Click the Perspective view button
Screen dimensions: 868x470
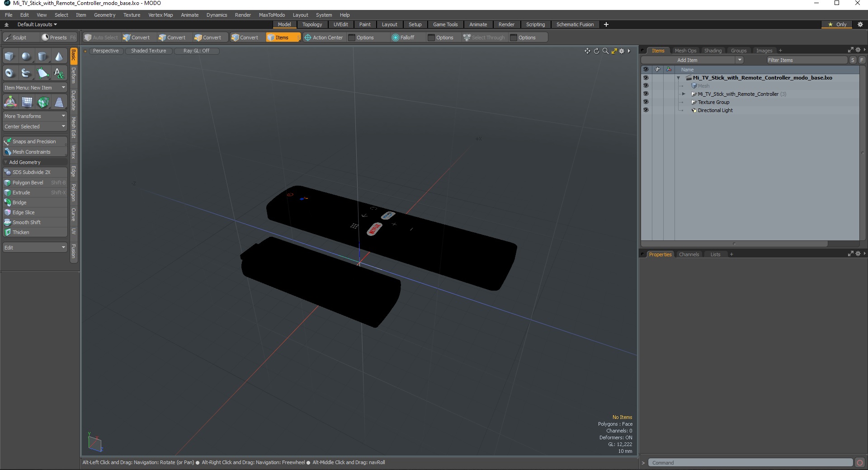pos(105,51)
